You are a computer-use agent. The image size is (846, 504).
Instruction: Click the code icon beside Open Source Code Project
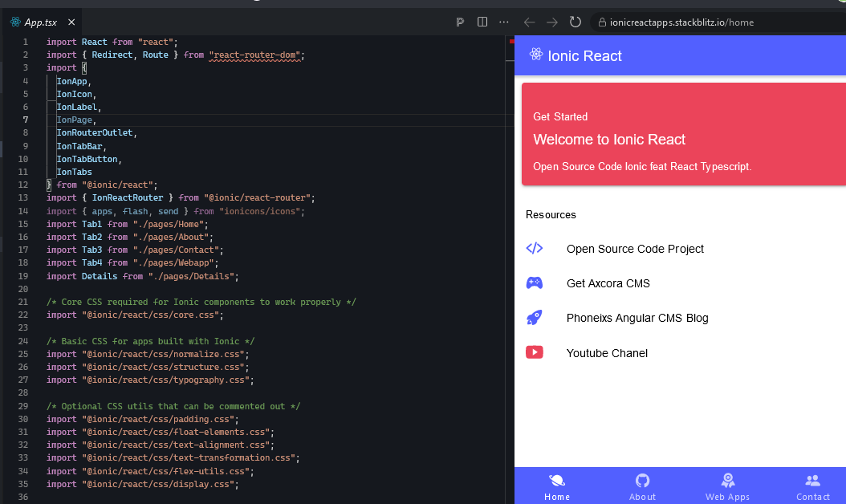pyautogui.click(x=535, y=248)
